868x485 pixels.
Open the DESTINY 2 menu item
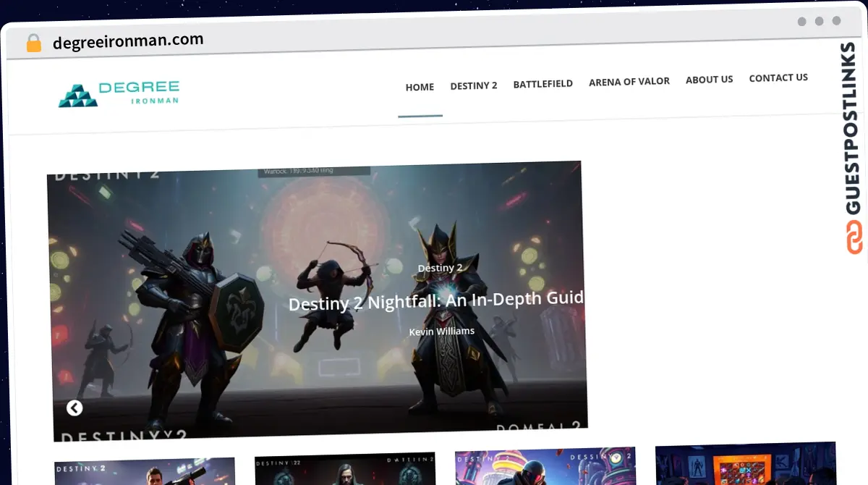tap(474, 85)
